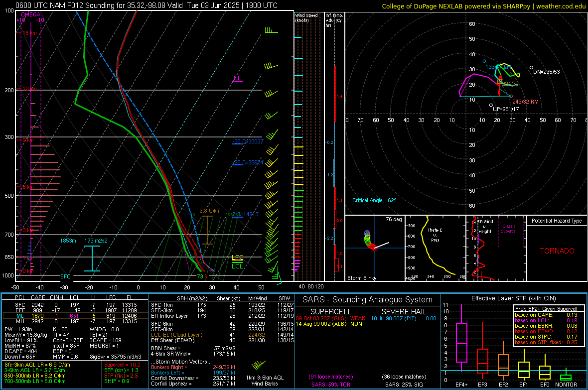
Task: Click the 'SARS: 59% TOR' result
Action: (331, 385)
